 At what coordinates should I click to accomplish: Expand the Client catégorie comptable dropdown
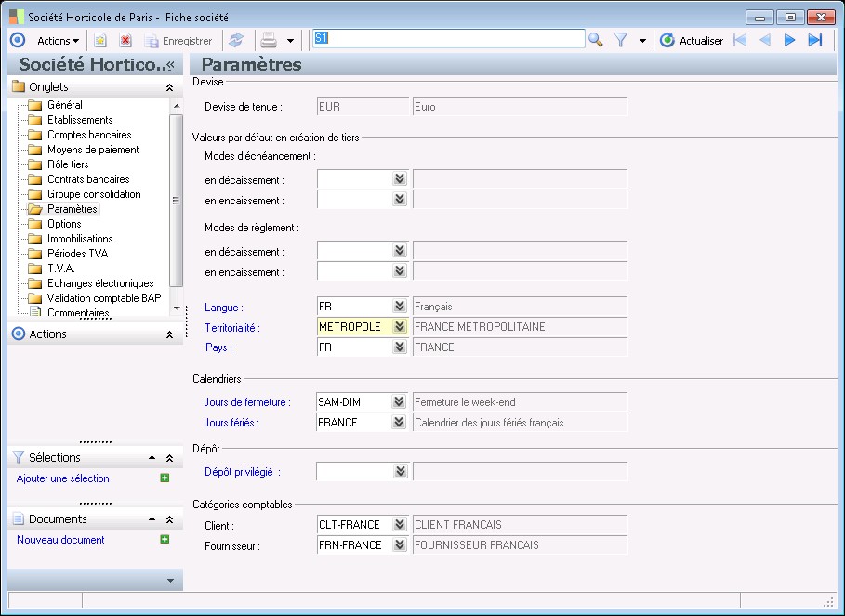pos(400,525)
